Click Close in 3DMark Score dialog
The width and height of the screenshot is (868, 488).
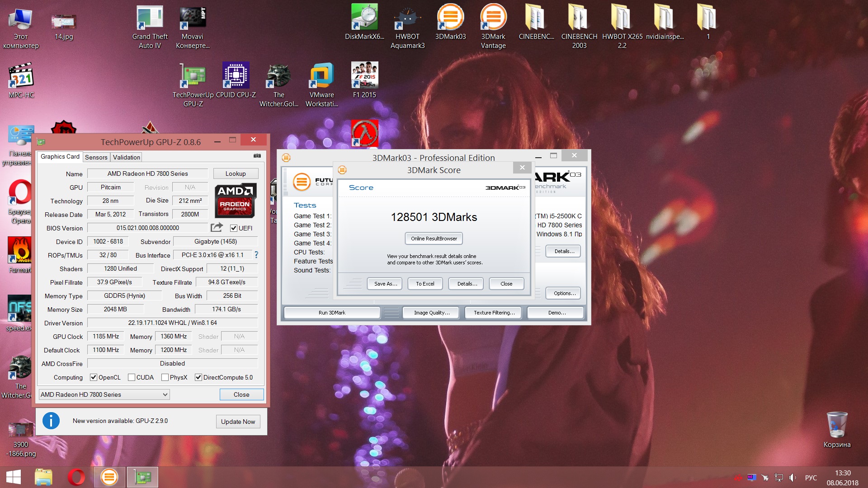click(x=507, y=284)
